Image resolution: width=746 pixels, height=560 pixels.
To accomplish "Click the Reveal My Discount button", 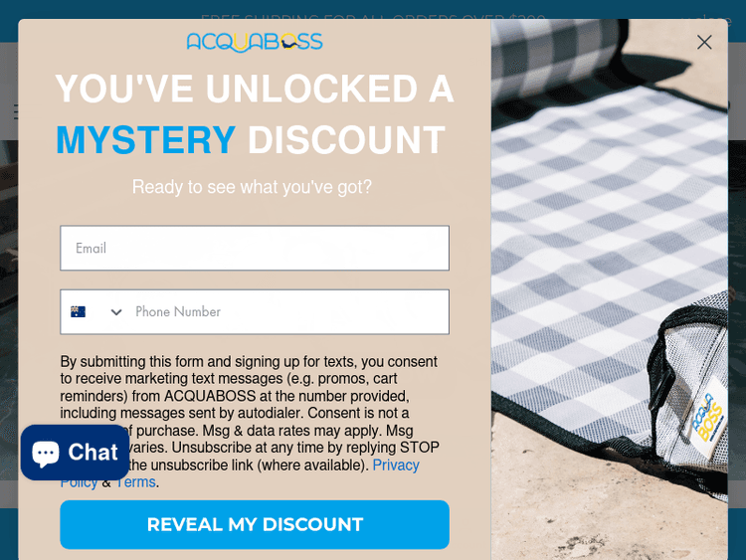I will [255, 524].
